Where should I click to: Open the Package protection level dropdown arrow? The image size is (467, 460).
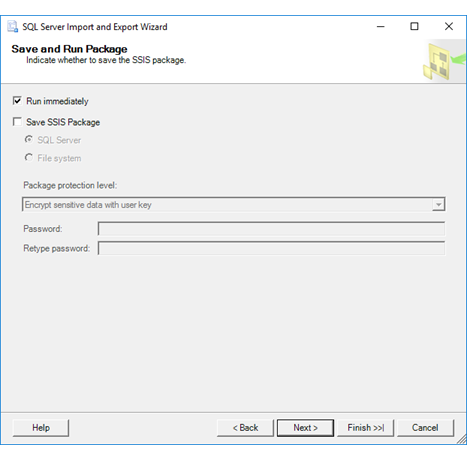pos(438,204)
